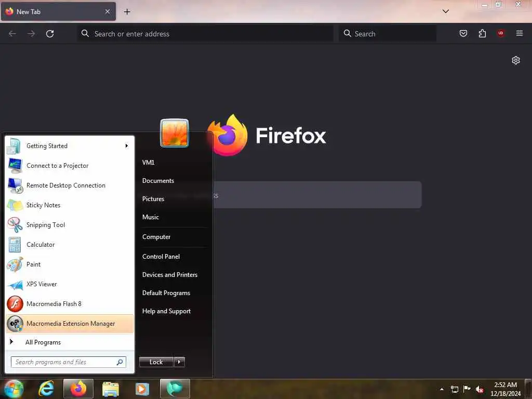
Task: Open the Firefox hamburger application menu
Action: point(520,33)
